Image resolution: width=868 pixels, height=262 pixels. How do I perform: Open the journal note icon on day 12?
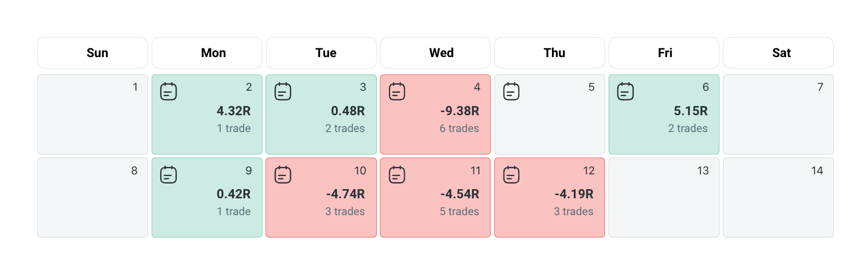click(511, 175)
